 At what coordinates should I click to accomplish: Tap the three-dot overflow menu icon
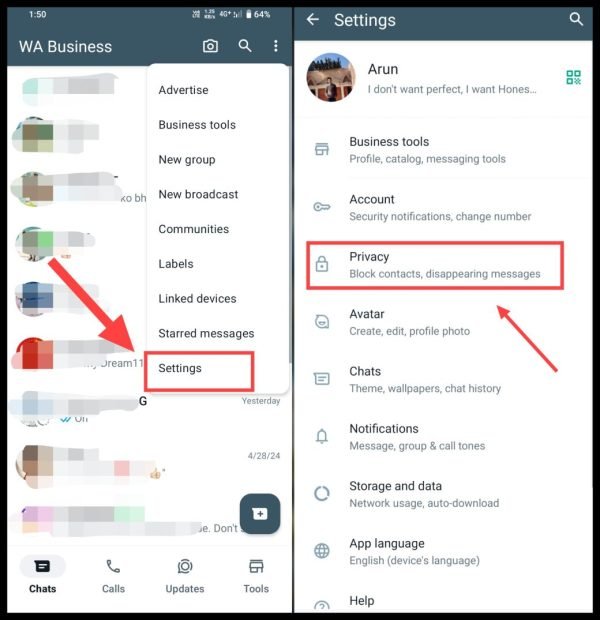[x=276, y=46]
